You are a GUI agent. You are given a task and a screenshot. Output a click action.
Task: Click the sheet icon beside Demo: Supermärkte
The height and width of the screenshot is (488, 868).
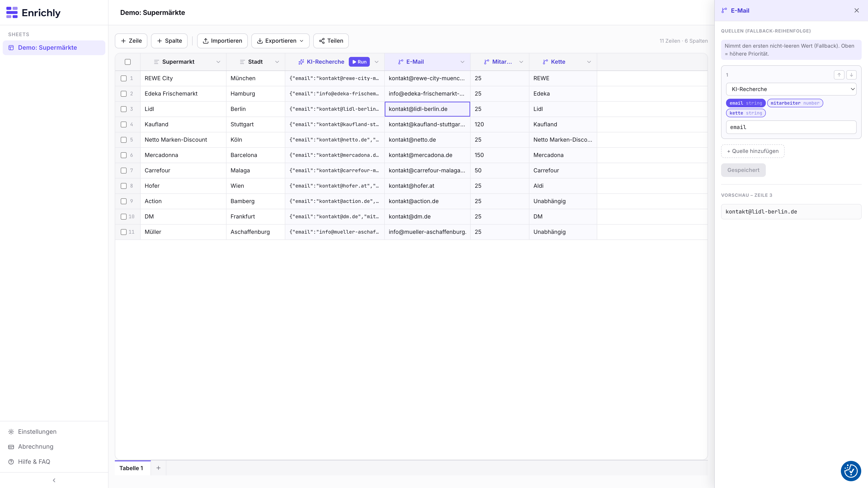(11, 47)
